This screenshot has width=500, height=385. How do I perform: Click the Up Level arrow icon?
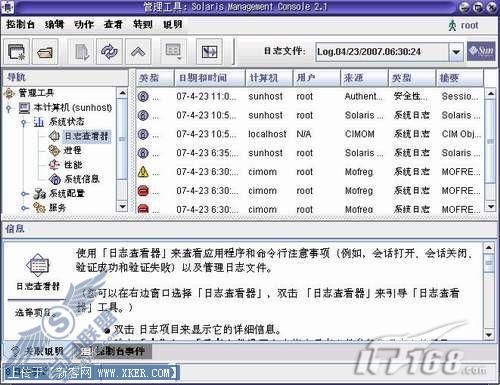(x=138, y=52)
